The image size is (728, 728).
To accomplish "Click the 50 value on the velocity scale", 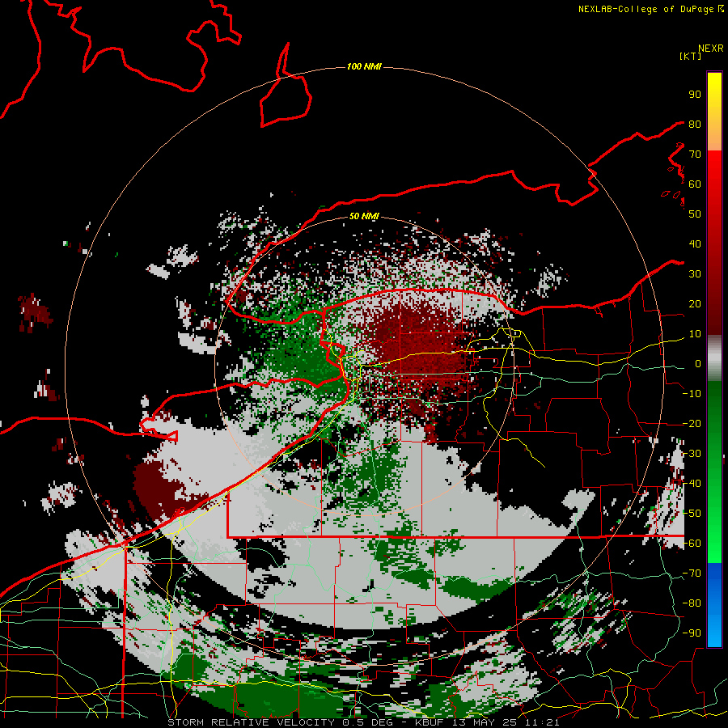I will point(695,214).
